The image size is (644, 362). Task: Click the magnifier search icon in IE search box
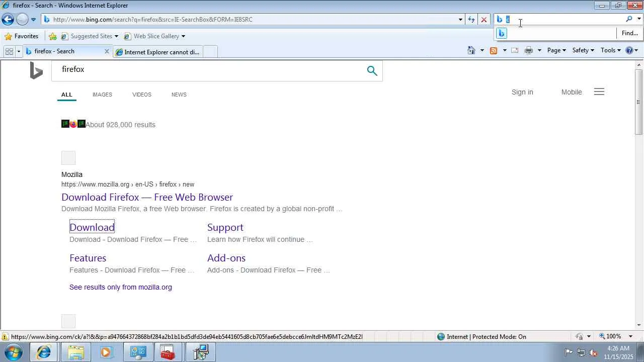click(x=629, y=19)
